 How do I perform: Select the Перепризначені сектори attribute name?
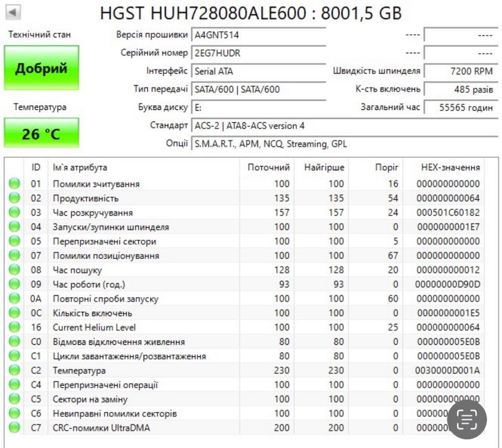(x=105, y=241)
